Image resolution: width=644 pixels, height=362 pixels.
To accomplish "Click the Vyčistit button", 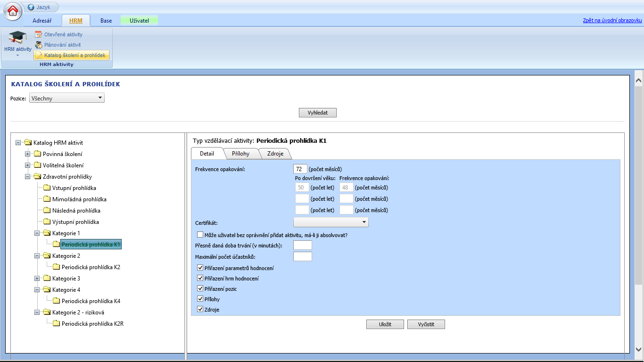I will 426,324.
